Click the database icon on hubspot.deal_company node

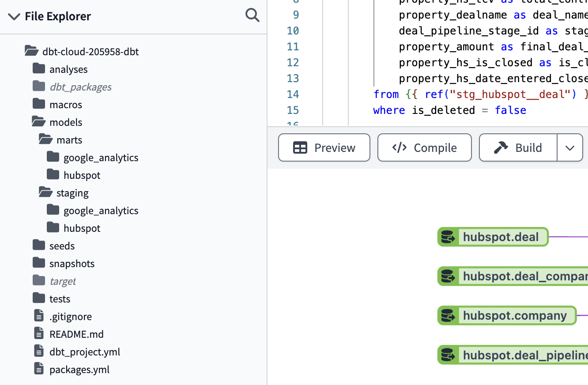(x=449, y=276)
